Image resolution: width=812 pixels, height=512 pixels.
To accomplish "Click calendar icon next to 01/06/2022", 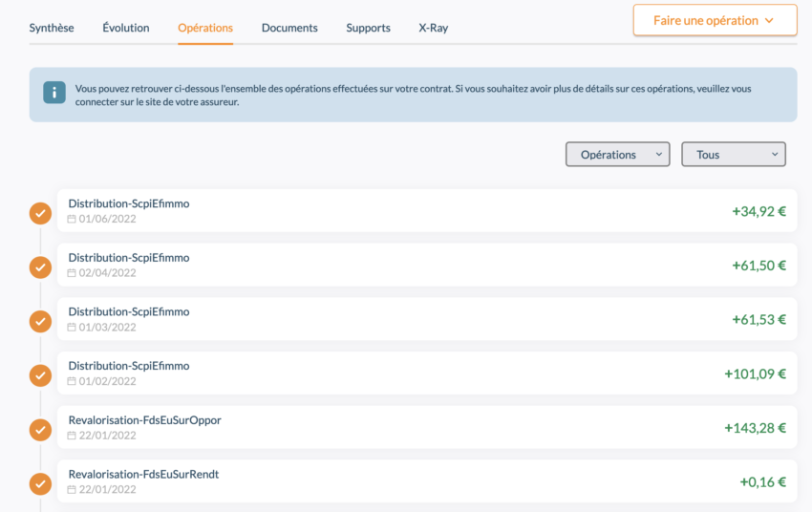I will click(72, 219).
